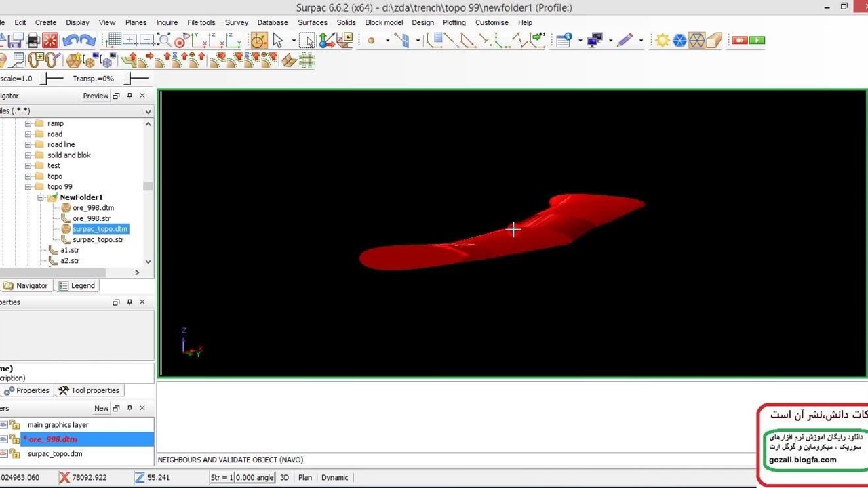The width and height of the screenshot is (868, 488).
Task: Switch to the Legend tab
Action: (77, 286)
